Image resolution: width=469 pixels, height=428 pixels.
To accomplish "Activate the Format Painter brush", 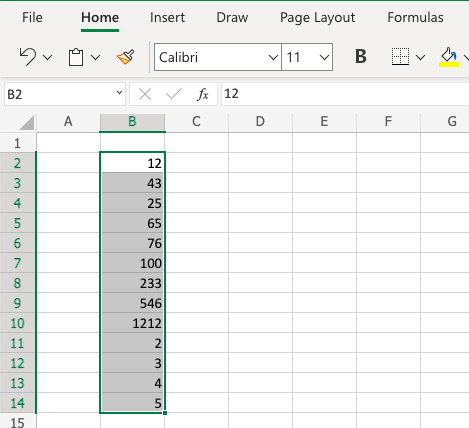I will coord(126,57).
